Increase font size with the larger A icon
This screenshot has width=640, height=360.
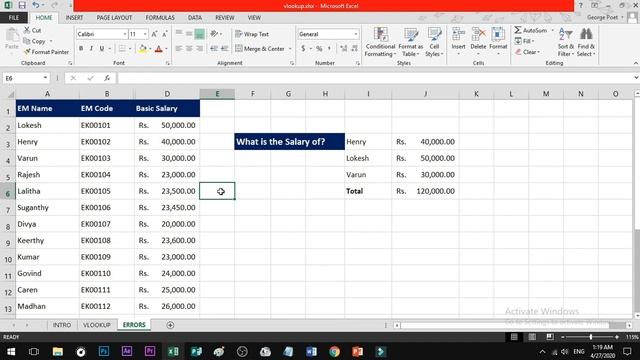point(154,34)
